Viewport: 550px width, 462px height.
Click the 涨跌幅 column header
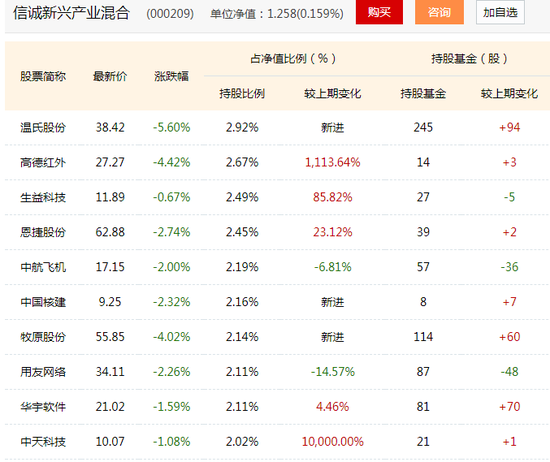pyautogui.click(x=172, y=76)
